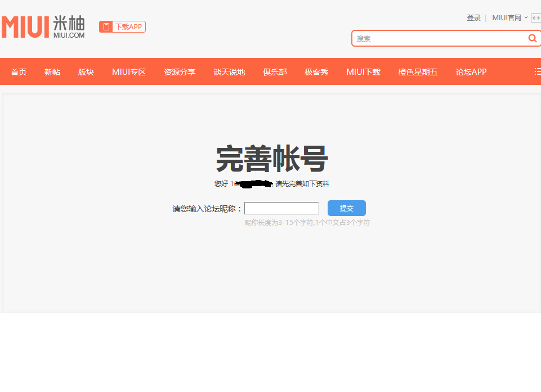Click the MIUI 米柚 logo
This screenshot has height=392, width=541.
click(43, 27)
